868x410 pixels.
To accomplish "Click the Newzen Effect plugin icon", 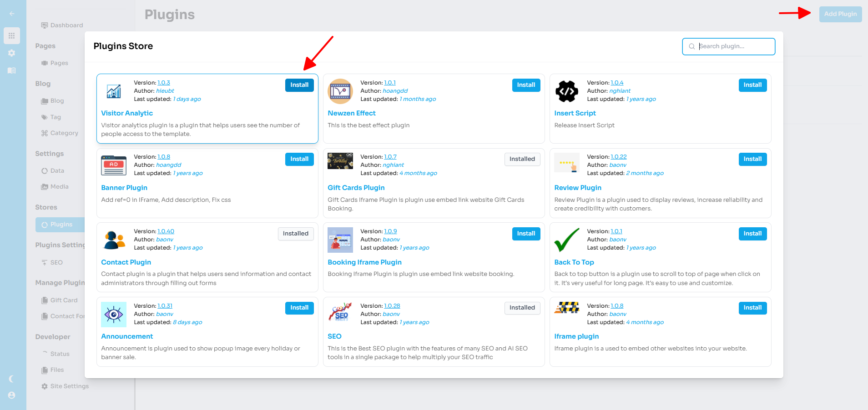I will (x=340, y=91).
